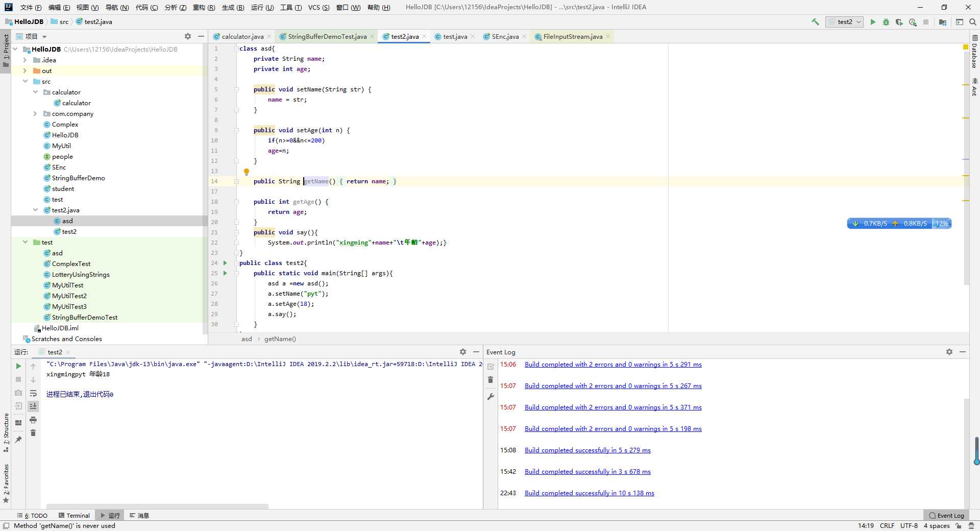Collapse the HelloJDB root node
Screen dimensions: 980x531
(15, 49)
